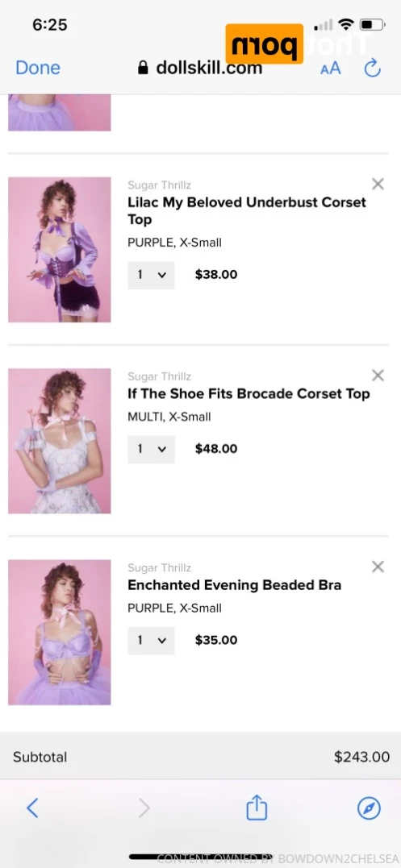View the purple underbust corset product thumbnail
The image size is (401, 868).
[59, 250]
